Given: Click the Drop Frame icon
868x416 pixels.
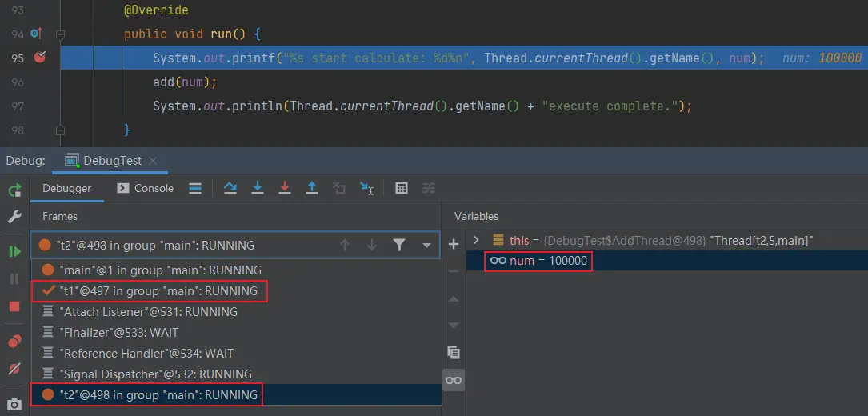Looking at the screenshot, I should [x=339, y=188].
